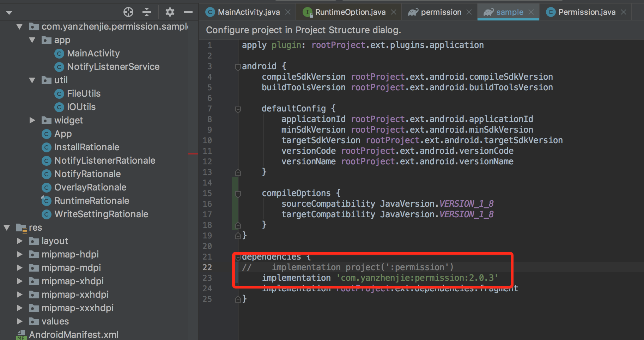
Task: Expand the mipmap-xxhdpi folder
Action: [x=19, y=295]
